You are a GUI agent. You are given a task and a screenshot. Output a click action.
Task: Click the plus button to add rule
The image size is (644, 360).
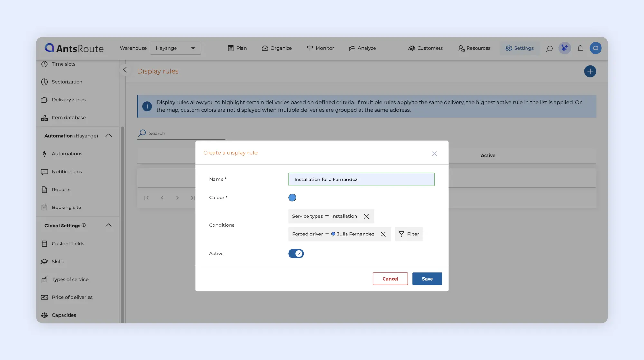pyautogui.click(x=590, y=71)
